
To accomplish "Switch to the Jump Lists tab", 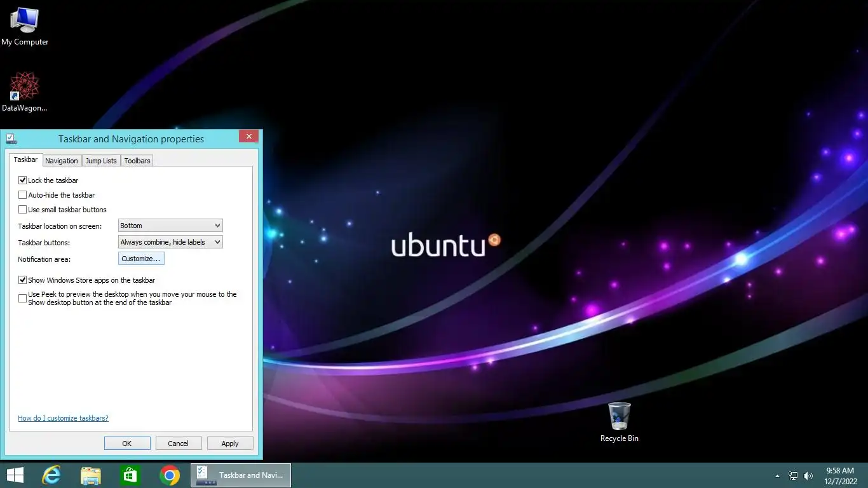I will pyautogui.click(x=101, y=161).
